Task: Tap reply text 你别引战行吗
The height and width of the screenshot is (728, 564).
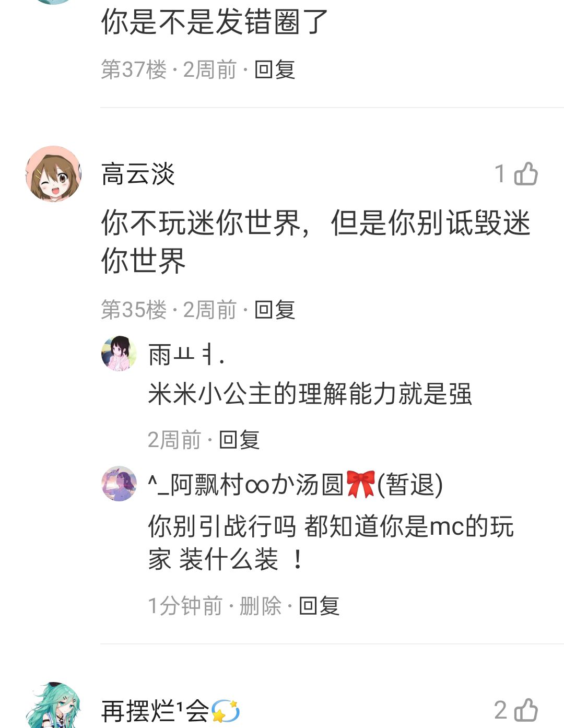Action: (222, 526)
